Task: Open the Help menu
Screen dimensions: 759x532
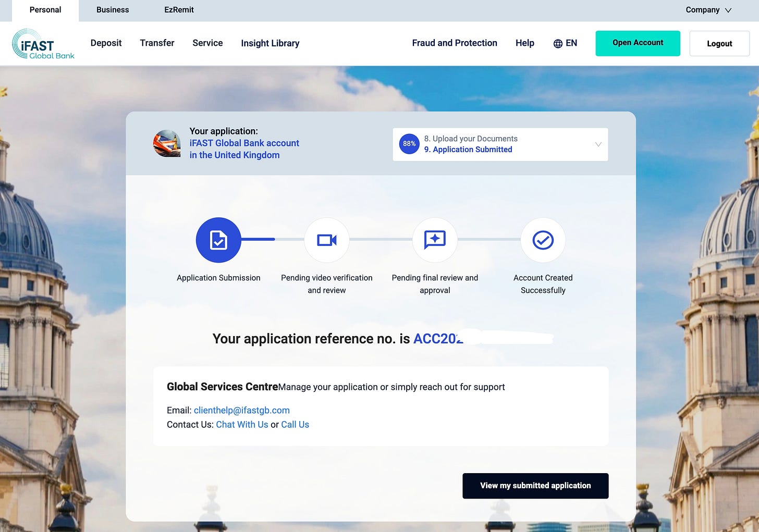Action: [x=525, y=43]
